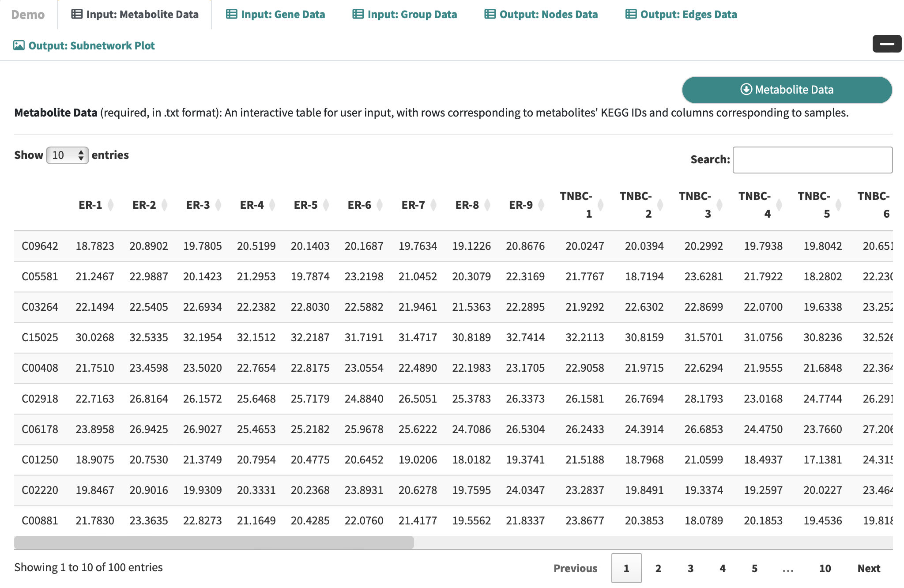Click the collapse minus icon button

887,44
